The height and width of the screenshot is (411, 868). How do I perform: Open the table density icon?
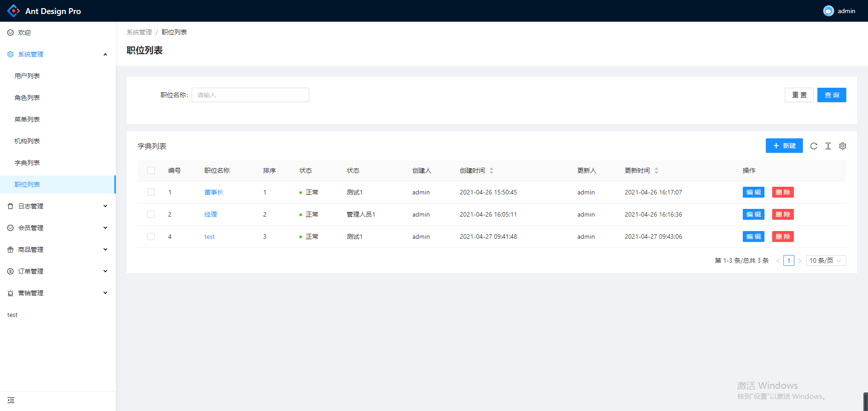[828, 146]
